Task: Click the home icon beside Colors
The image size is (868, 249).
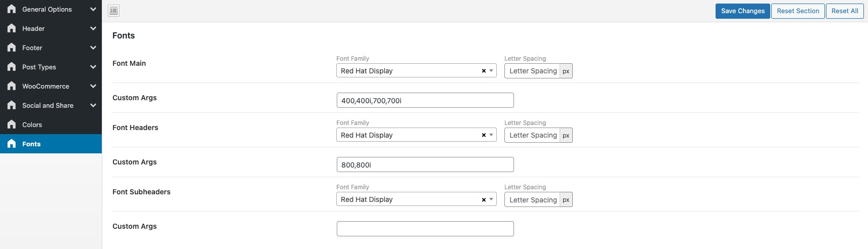Action: tap(12, 124)
